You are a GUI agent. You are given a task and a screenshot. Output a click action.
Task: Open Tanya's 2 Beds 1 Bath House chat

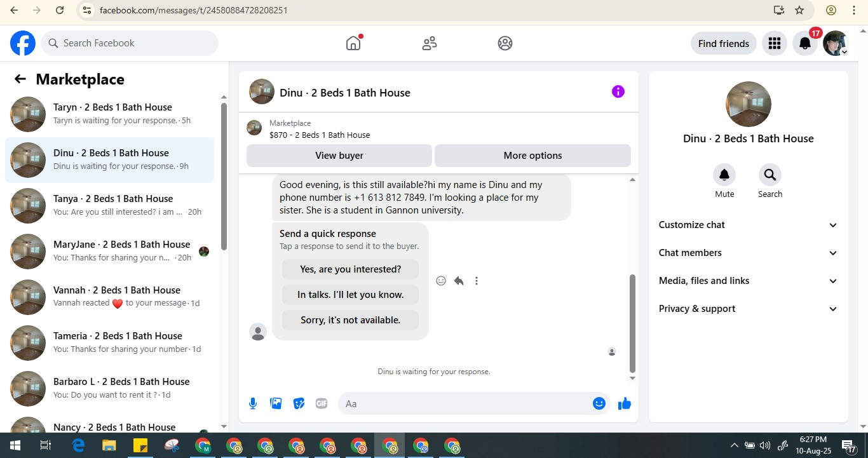(x=109, y=206)
